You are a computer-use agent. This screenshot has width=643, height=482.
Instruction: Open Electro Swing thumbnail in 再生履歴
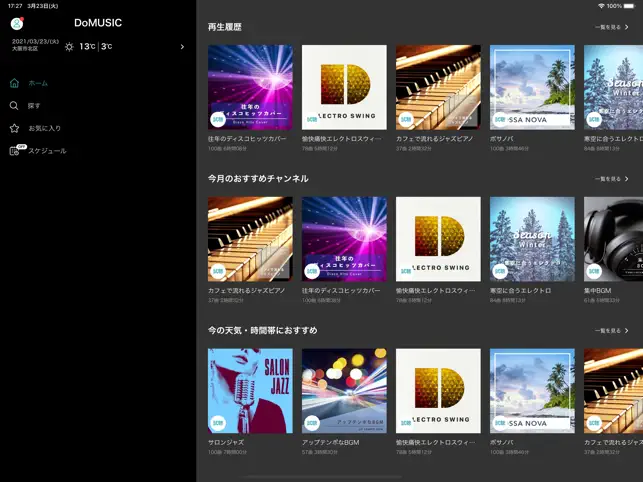(344, 87)
